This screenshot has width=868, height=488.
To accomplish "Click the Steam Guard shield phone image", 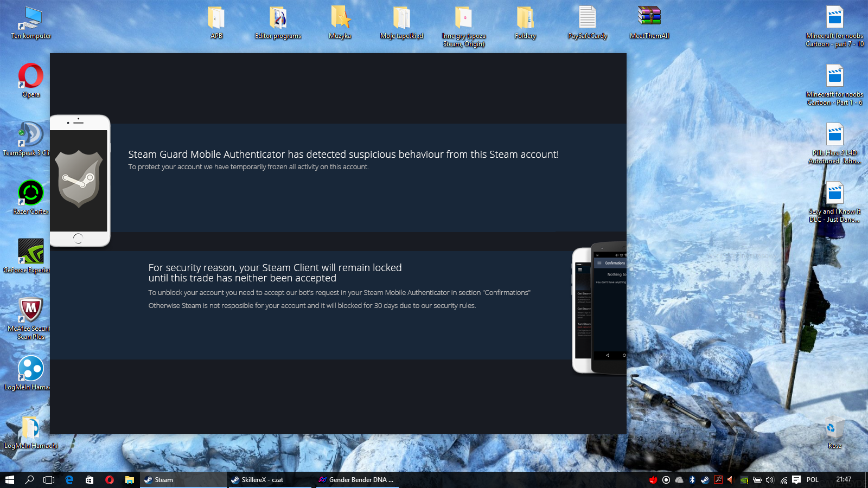I will (80, 181).
